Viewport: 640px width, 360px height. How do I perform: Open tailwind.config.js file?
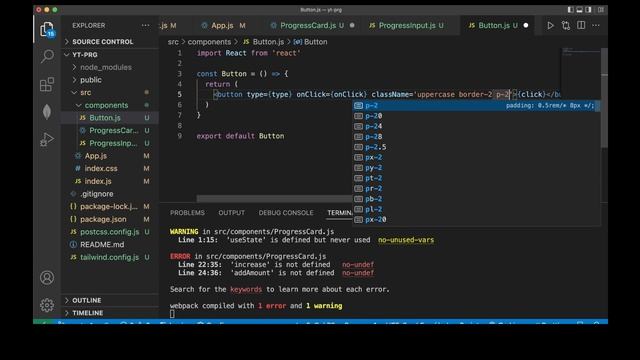point(109,257)
